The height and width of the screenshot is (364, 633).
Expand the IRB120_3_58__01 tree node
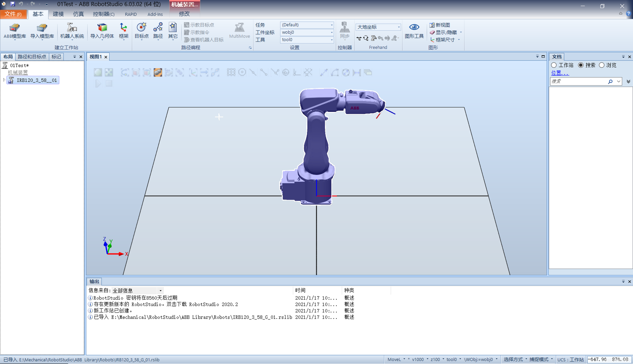tap(4, 80)
